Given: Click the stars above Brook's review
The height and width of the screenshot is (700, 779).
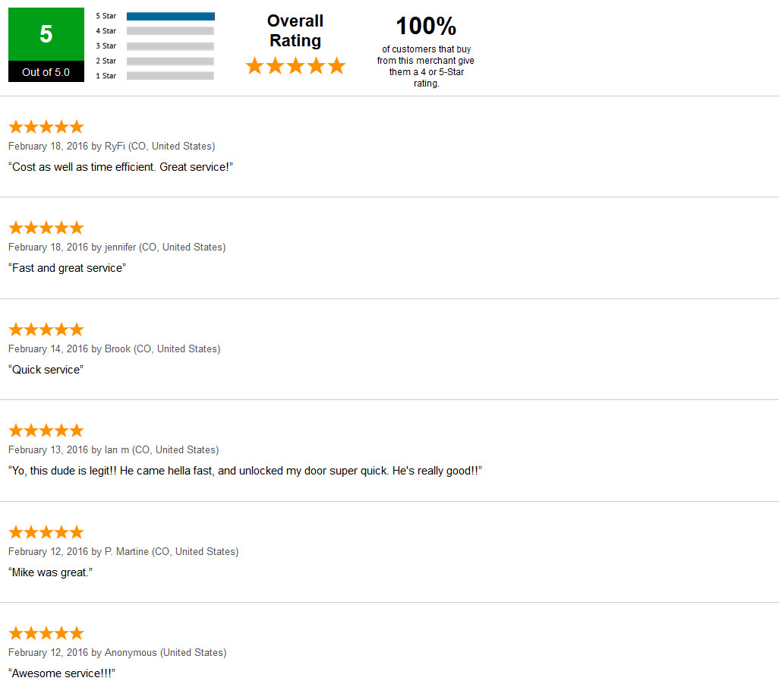Looking at the screenshot, I should point(46,330).
